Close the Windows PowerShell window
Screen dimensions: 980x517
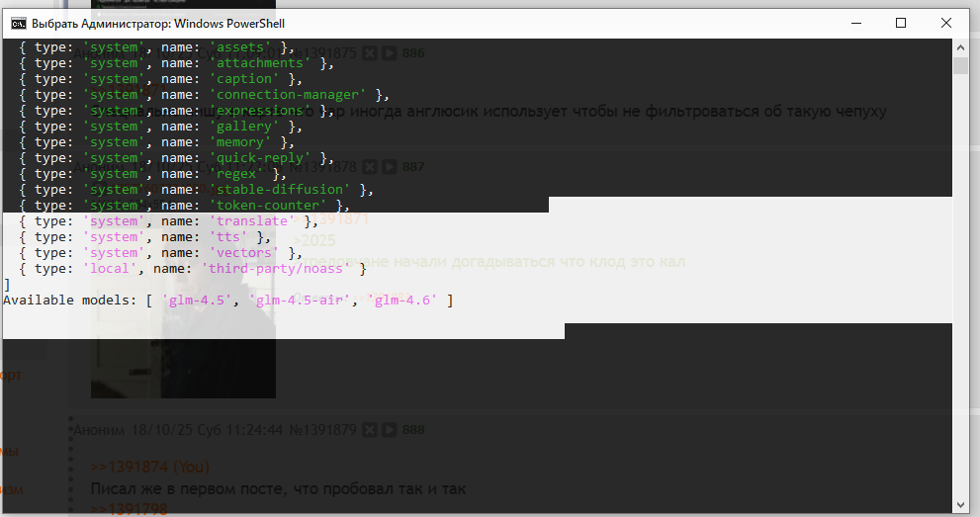946,23
